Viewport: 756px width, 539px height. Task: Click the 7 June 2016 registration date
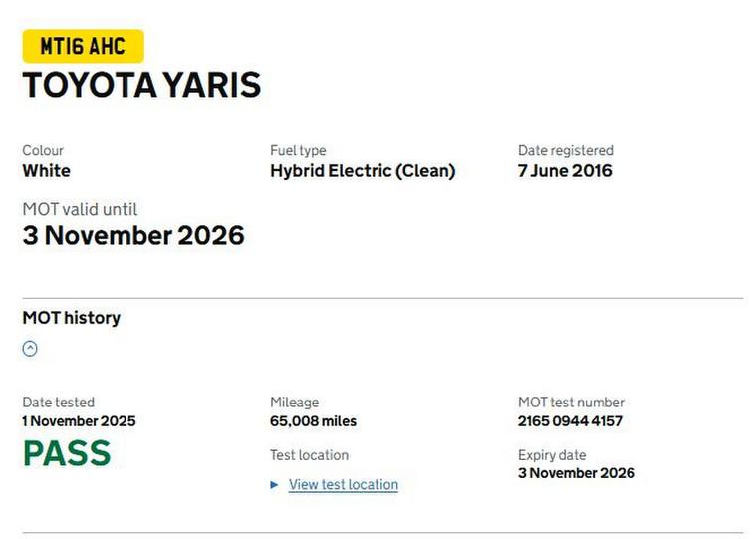565,171
